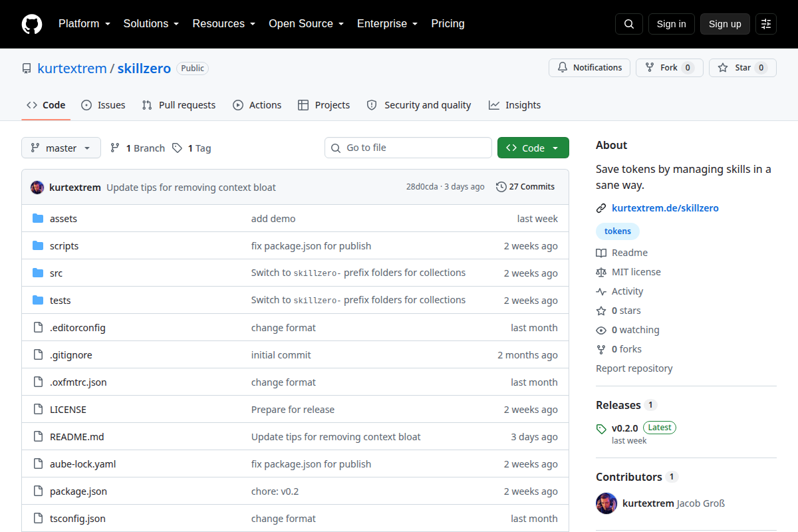Click the eye icon next to watching
This screenshot has height=532, width=798.
click(x=601, y=330)
